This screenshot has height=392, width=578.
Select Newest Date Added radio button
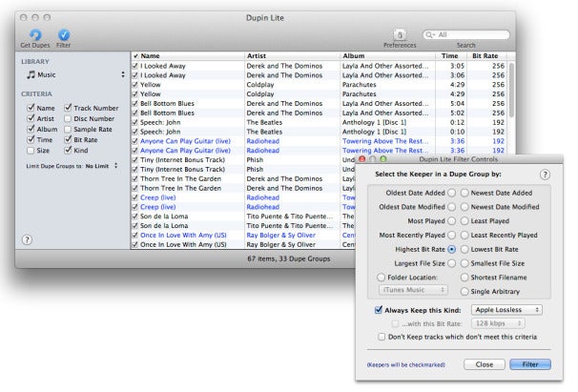tap(464, 193)
